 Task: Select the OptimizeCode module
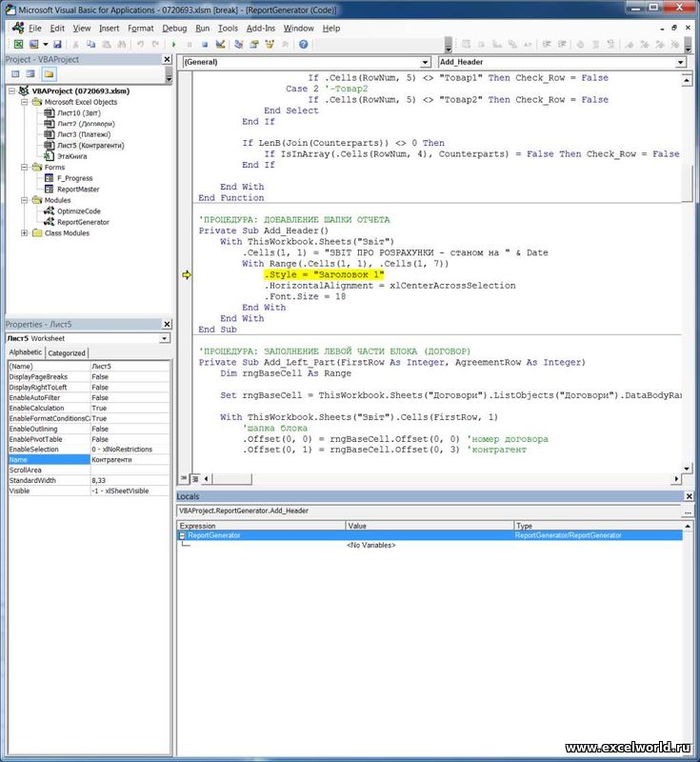pos(79,211)
